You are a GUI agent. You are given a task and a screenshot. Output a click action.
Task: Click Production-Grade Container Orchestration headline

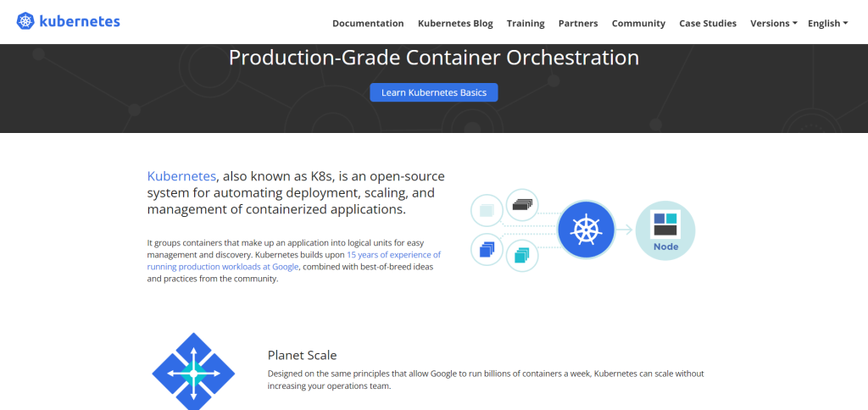point(434,58)
